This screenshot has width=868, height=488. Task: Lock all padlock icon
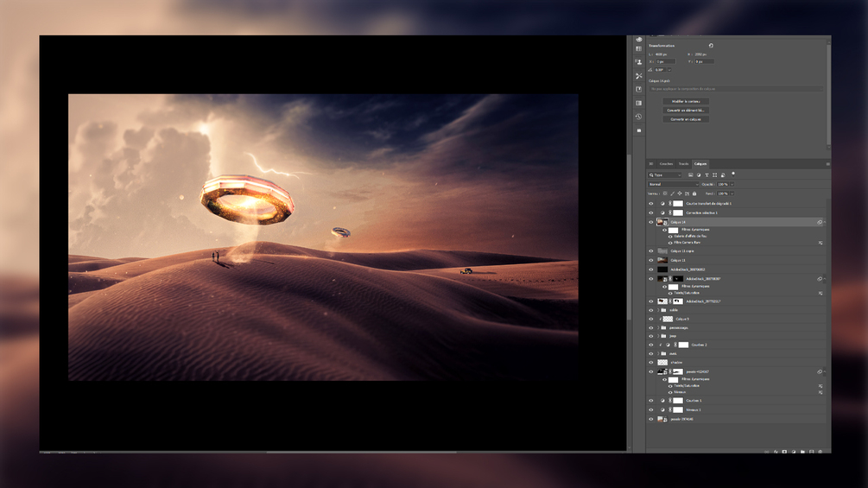(x=694, y=193)
